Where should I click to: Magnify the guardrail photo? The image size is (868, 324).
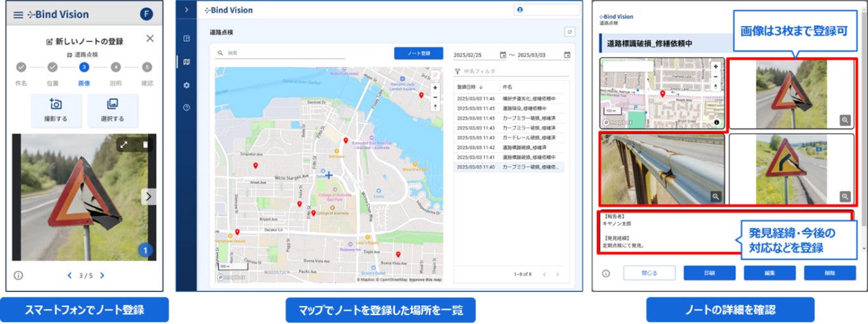tap(716, 196)
